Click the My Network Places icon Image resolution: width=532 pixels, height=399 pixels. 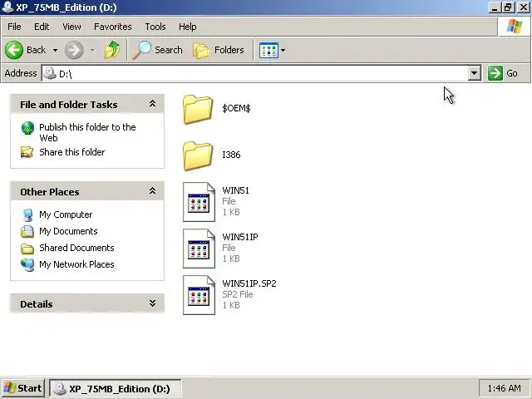pyautogui.click(x=27, y=264)
